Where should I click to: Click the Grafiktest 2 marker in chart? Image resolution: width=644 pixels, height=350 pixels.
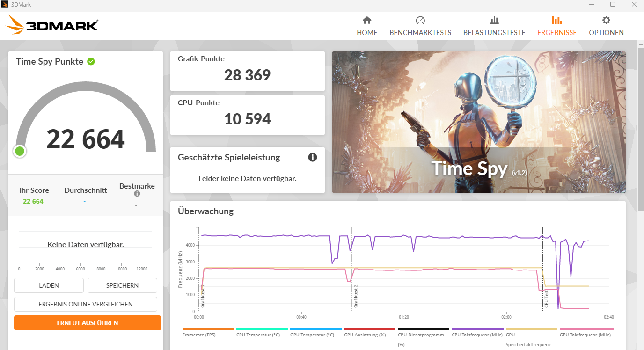pyautogui.click(x=356, y=296)
